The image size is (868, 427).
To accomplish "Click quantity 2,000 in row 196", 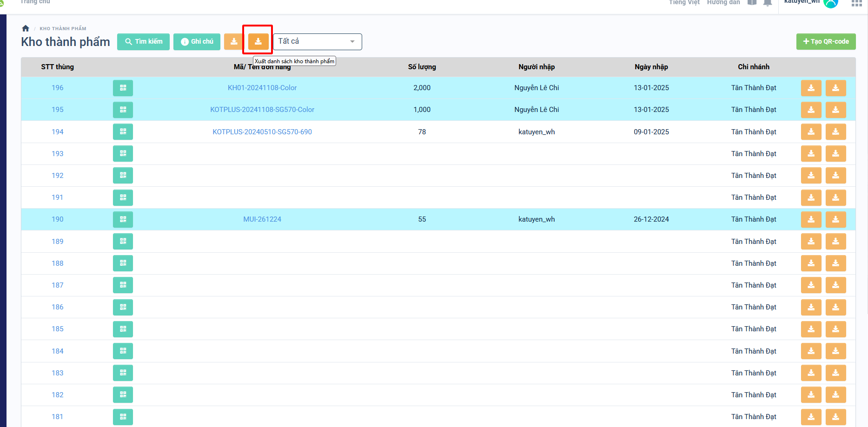I will click(422, 88).
